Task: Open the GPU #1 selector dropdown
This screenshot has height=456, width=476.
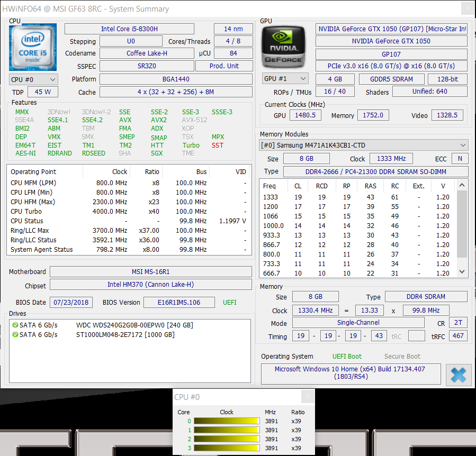Action: pyautogui.click(x=285, y=79)
